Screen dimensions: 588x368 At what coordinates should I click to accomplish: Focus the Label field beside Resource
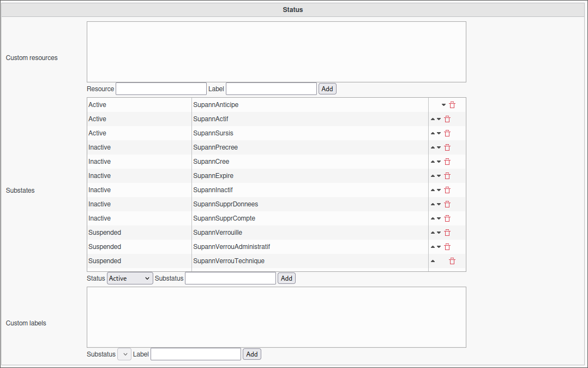pyautogui.click(x=271, y=88)
